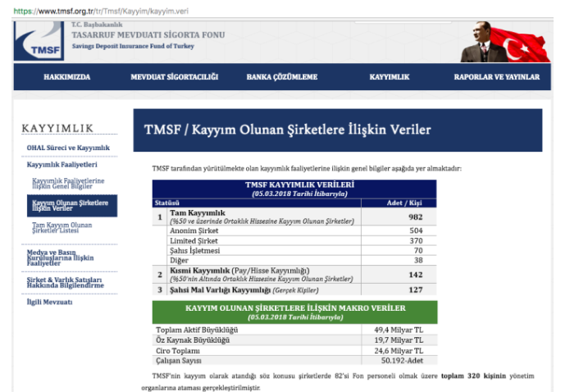Open the KAYYIMLIK navigation menu

tap(389, 77)
